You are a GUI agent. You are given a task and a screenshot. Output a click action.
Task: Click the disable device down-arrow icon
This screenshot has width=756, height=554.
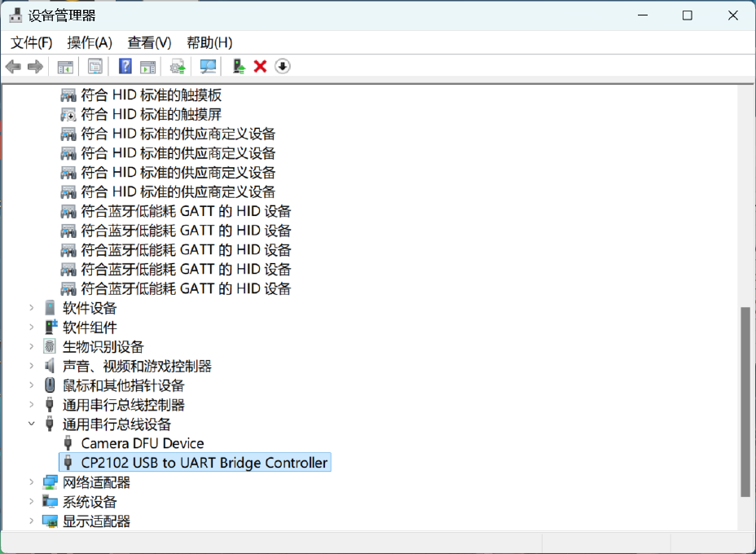[282, 66]
